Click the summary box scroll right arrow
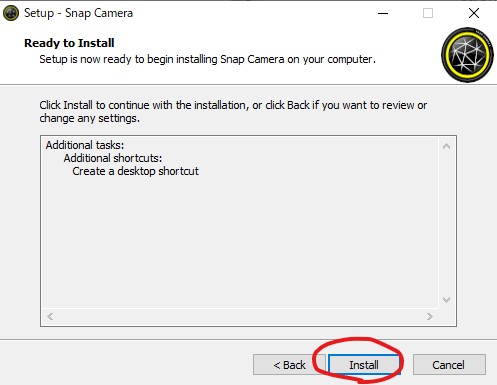 [430, 316]
